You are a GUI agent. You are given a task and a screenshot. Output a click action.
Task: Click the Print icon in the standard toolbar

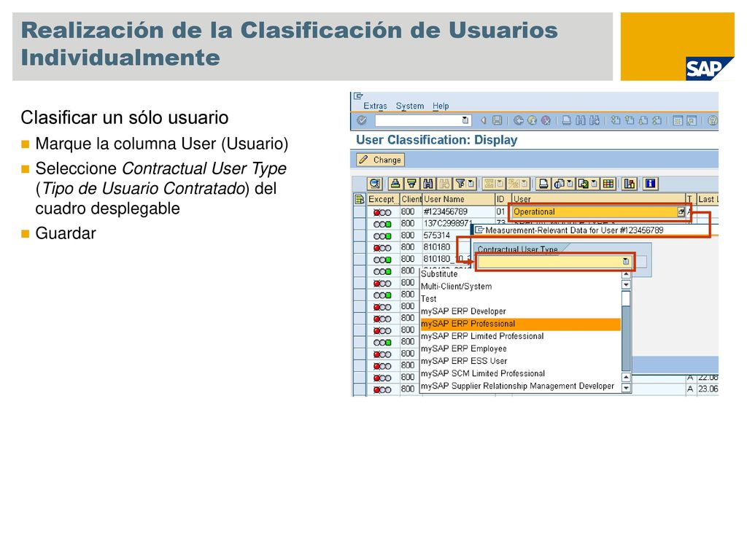point(566,120)
